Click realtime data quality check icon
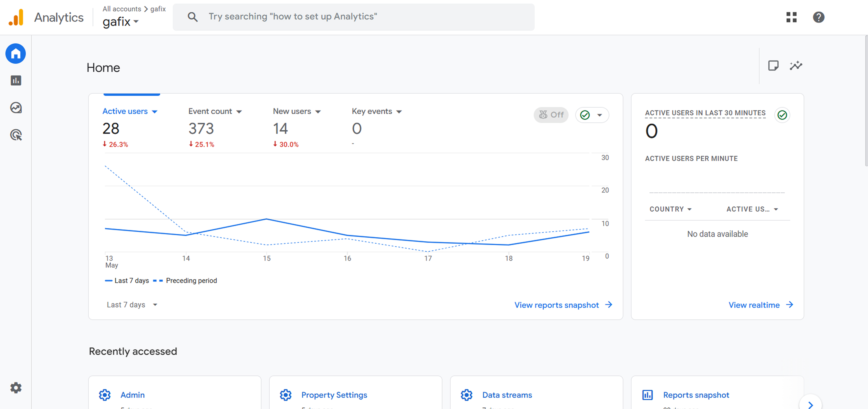This screenshot has width=868, height=409. click(782, 115)
